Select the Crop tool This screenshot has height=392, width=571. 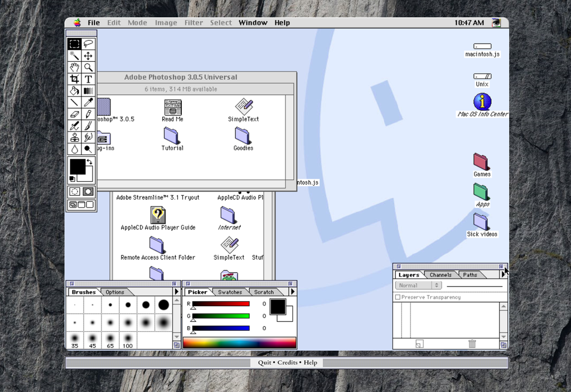click(x=74, y=79)
